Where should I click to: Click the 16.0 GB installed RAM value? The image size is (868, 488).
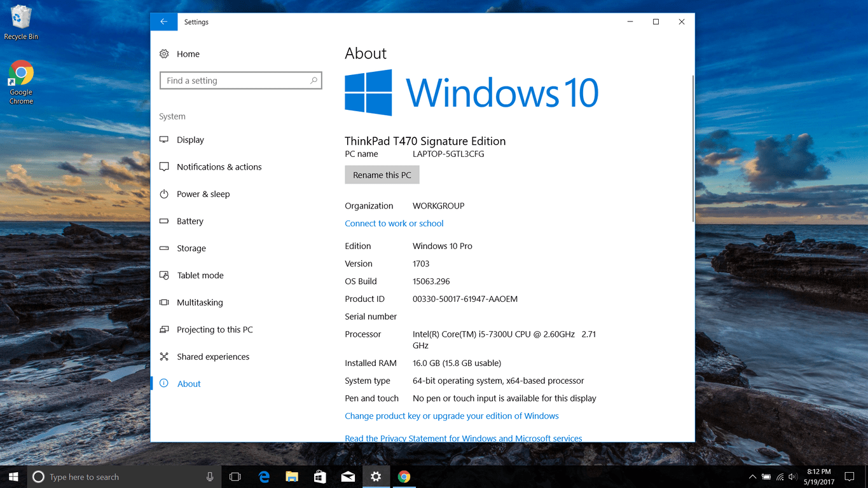pos(457,363)
